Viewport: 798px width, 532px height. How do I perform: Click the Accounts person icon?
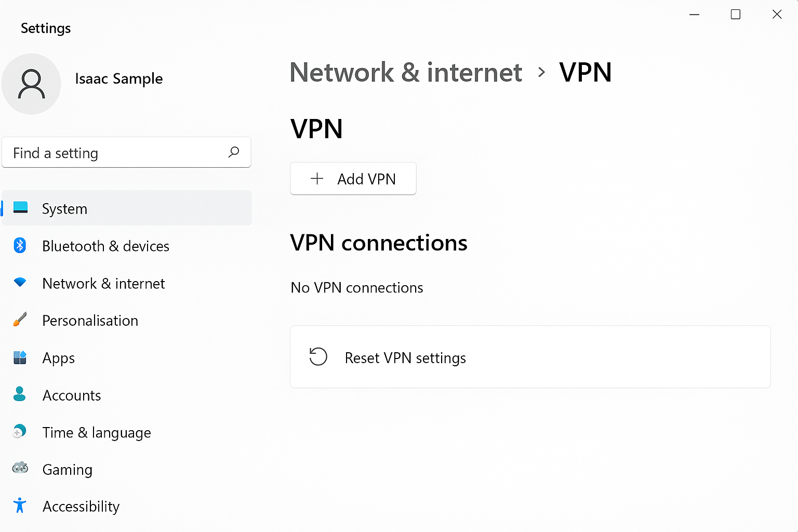tap(20, 394)
